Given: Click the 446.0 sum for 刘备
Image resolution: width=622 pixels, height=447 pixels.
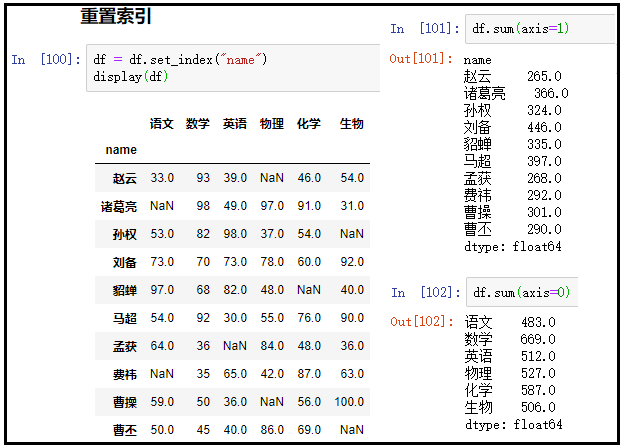Looking at the screenshot, I should point(544,127).
